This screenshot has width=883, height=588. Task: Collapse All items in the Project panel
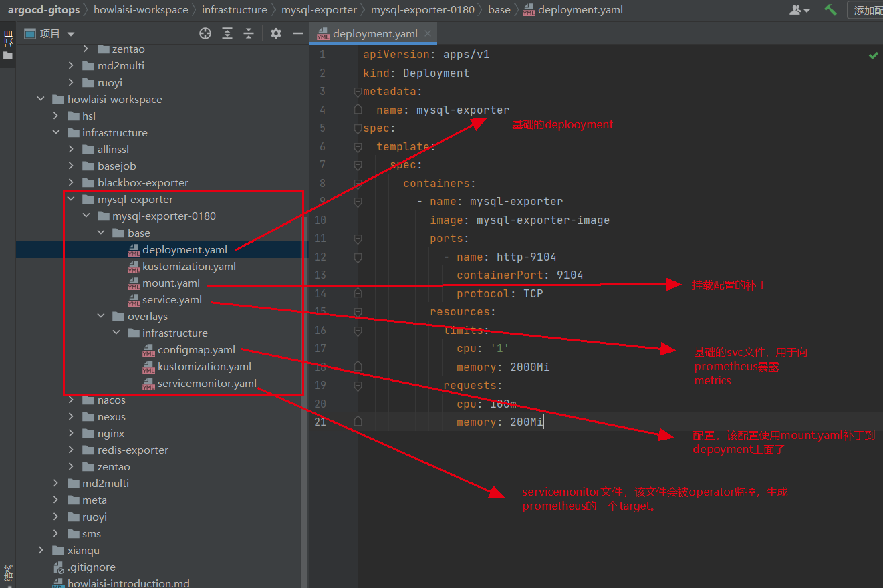pos(249,32)
